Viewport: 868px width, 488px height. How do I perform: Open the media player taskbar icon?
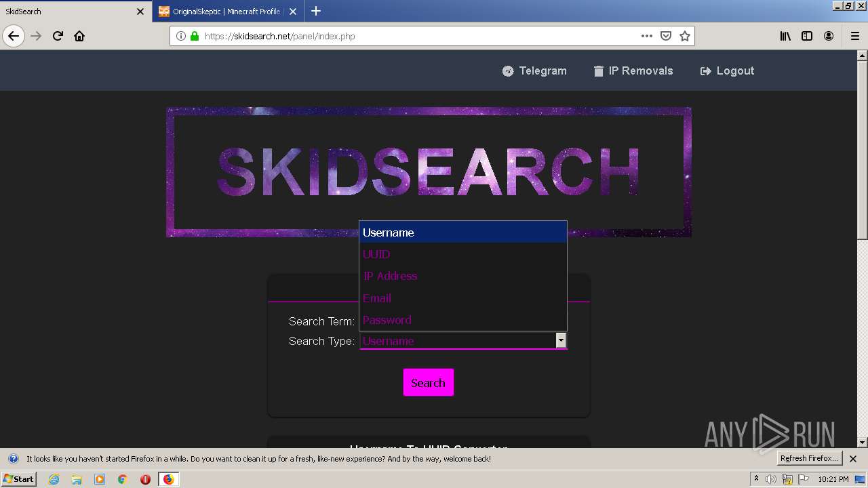pyautogui.click(x=100, y=479)
